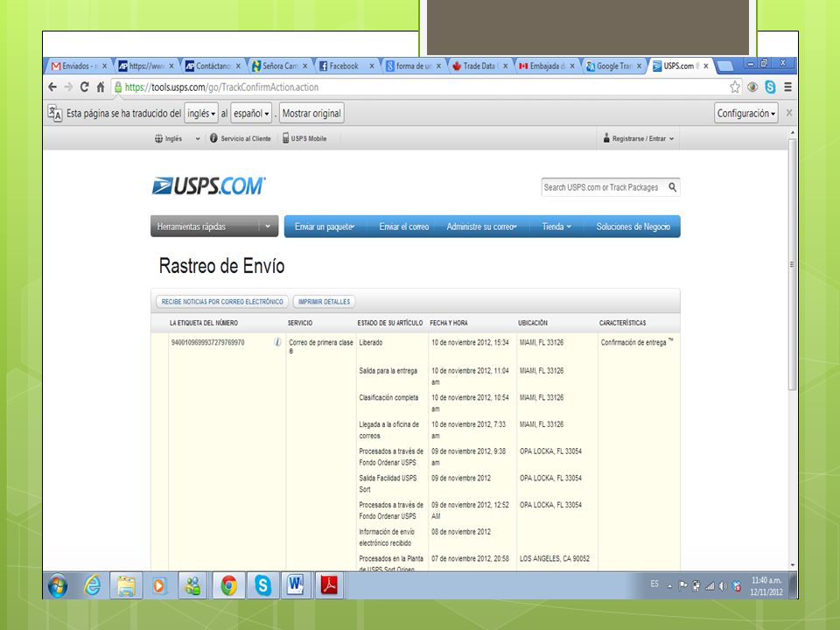Click the extension icon next to bookmark star
This screenshot has width=840, height=630.
pos(752,87)
